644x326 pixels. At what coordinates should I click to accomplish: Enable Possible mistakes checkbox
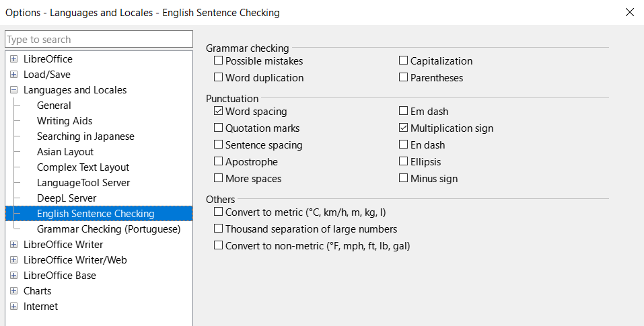click(219, 60)
